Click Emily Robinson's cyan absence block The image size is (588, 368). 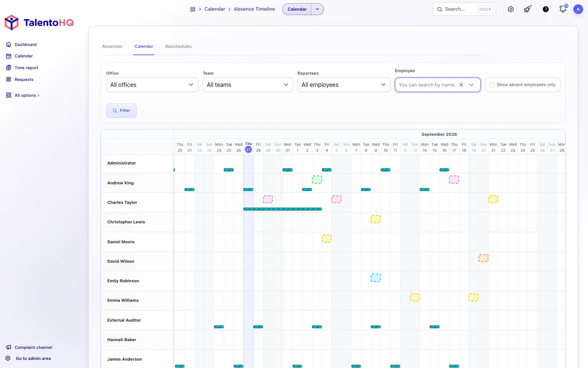coord(376,278)
